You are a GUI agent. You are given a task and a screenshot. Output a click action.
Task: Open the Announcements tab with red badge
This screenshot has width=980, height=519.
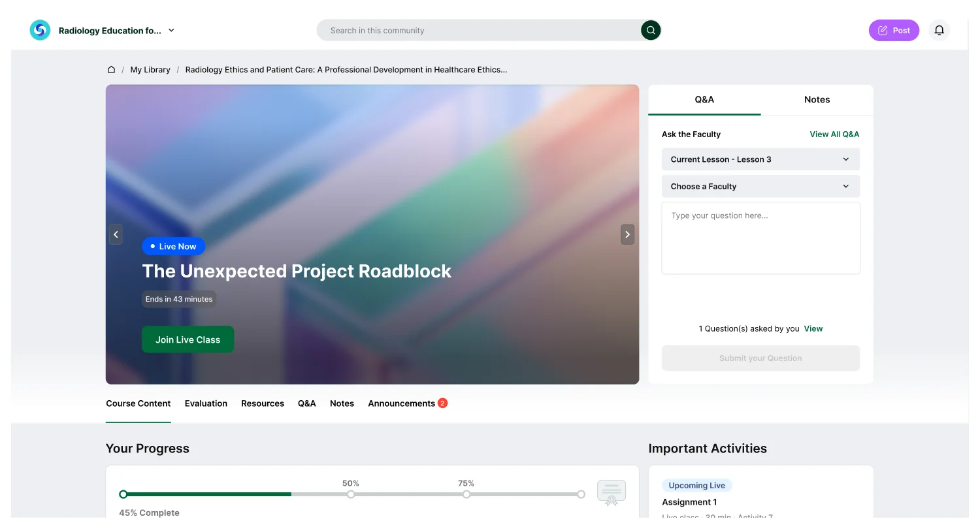point(402,403)
